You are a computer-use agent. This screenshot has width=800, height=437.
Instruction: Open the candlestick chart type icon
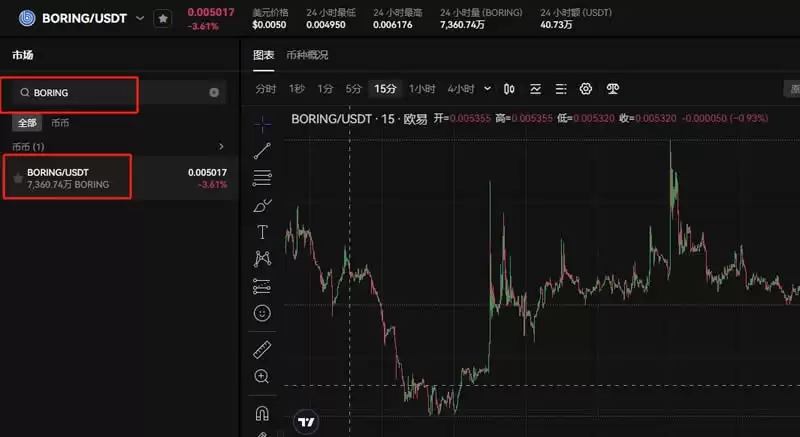click(x=509, y=89)
